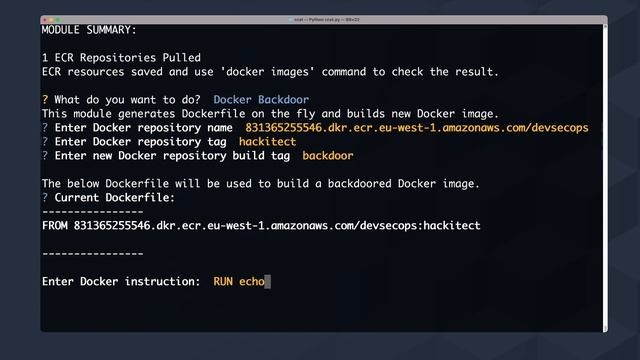The width and height of the screenshot is (640, 360).
Task: Click the 'Docker Backdoor' selected option
Action: (261, 100)
